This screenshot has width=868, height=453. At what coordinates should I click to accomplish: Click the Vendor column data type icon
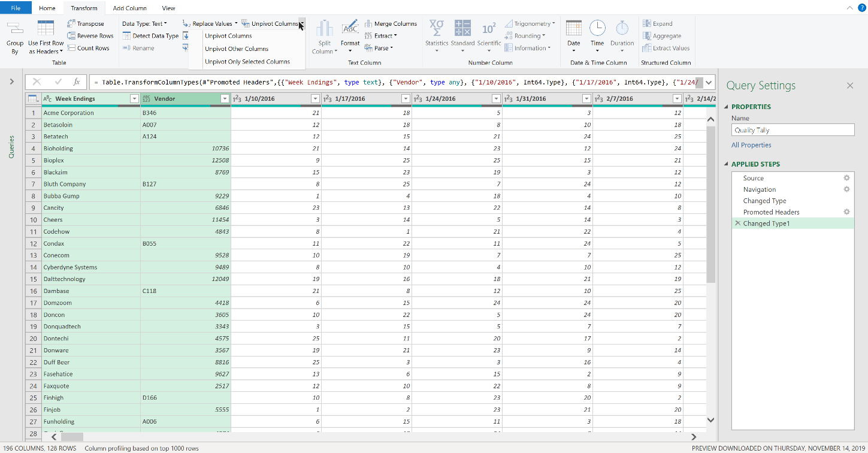point(147,99)
